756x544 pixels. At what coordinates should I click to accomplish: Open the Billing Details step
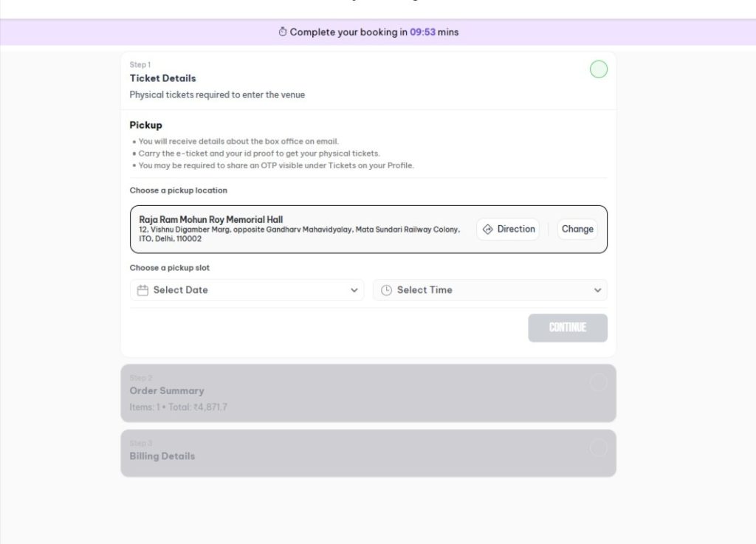pos(162,455)
